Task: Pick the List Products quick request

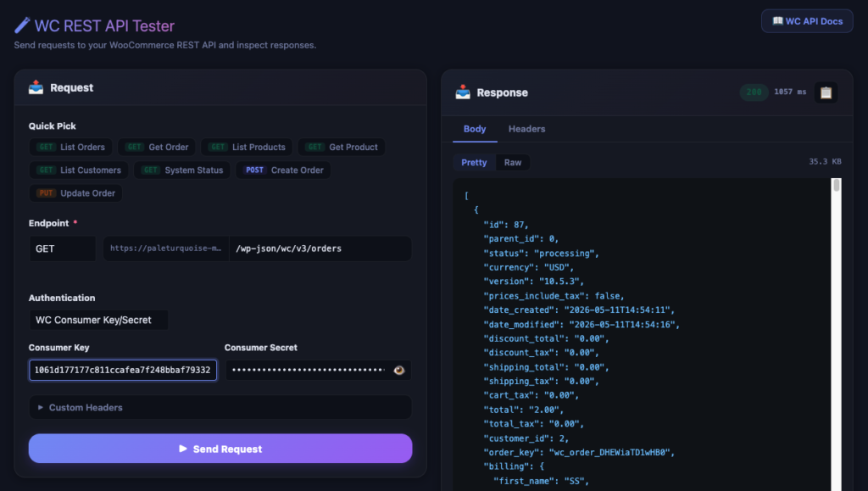Action: [247, 148]
